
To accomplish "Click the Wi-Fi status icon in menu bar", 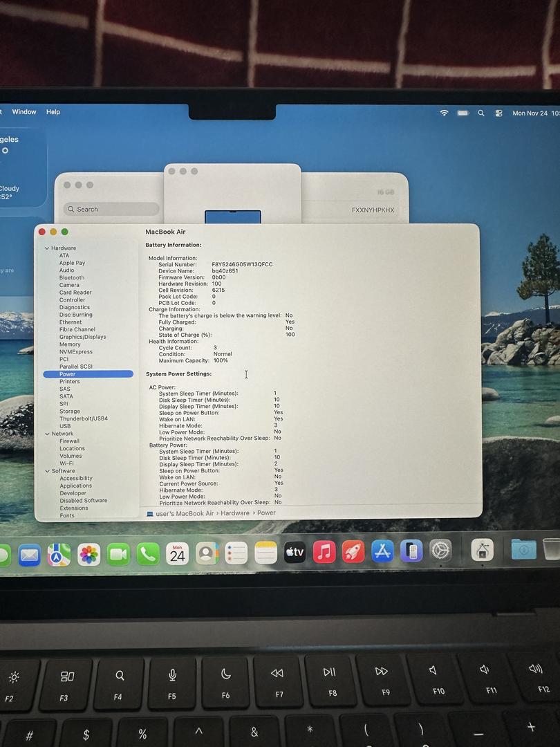I will click(x=444, y=113).
